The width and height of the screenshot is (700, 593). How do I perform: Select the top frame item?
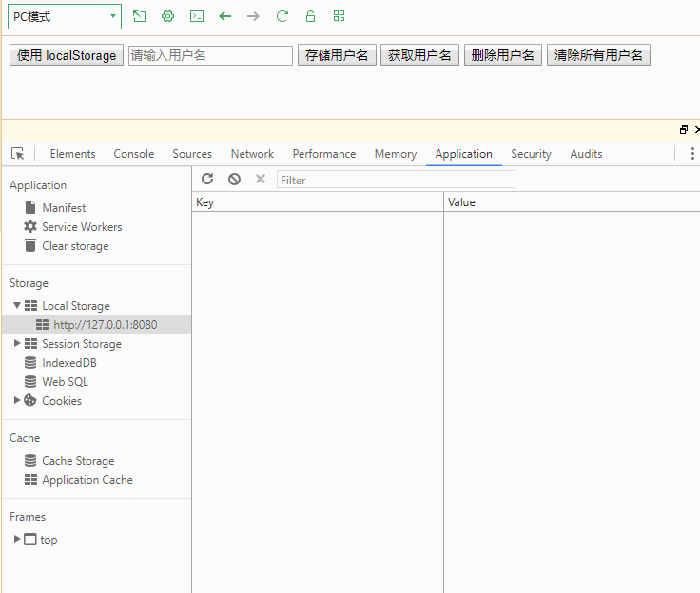(49, 540)
